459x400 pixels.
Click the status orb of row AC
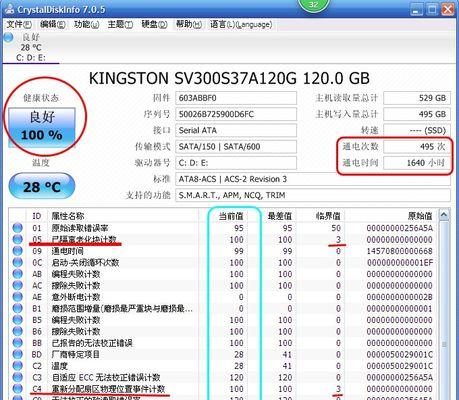[x=17, y=285]
